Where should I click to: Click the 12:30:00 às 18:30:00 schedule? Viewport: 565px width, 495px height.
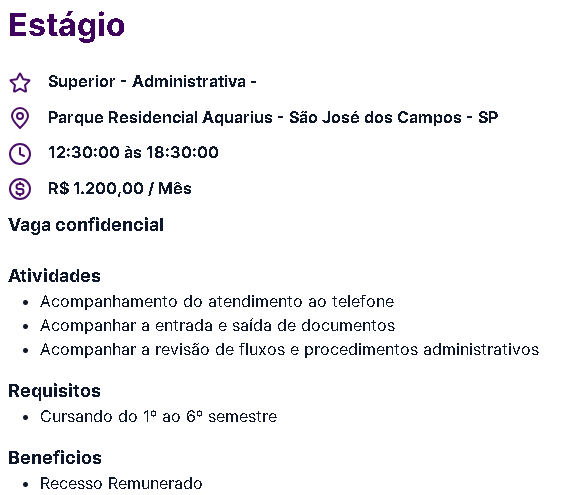(133, 152)
